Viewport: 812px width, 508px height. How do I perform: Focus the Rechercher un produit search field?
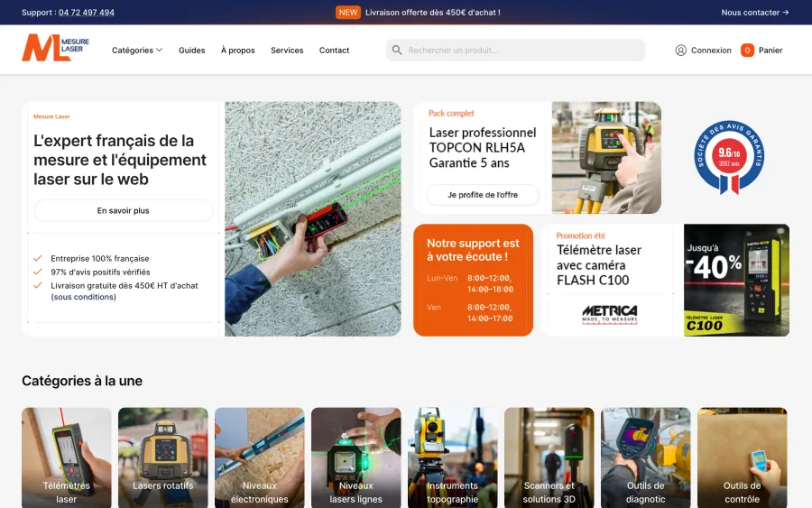click(516, 51)
